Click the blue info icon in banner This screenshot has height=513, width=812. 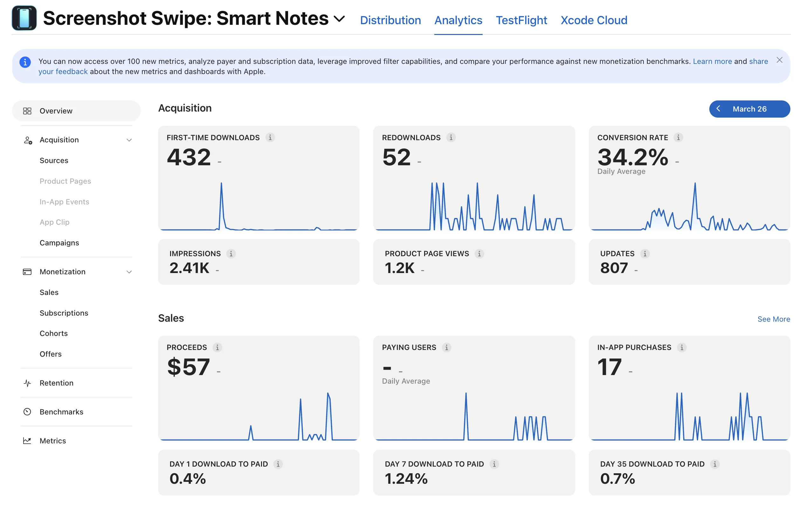[x=25, y=62]
